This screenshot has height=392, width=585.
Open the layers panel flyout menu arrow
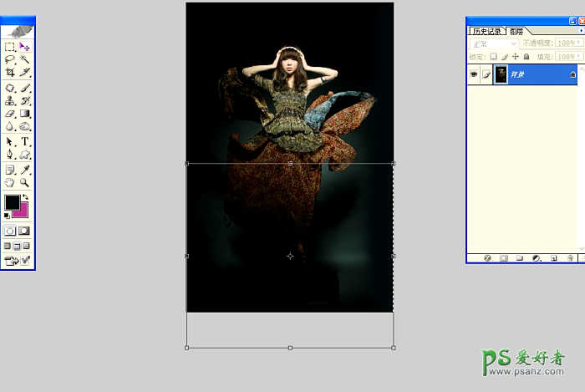pos(580,31)
